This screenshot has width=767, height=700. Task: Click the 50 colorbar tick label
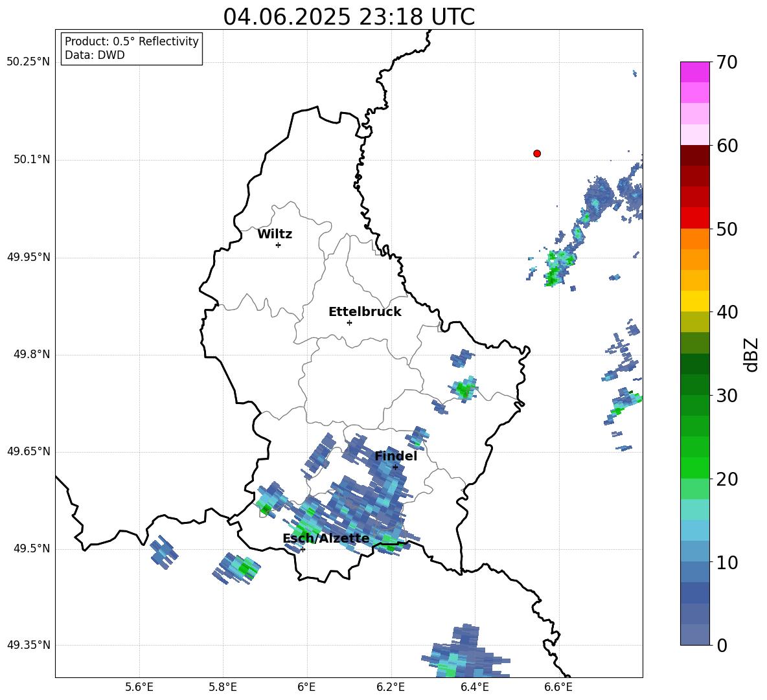point(727,229)
